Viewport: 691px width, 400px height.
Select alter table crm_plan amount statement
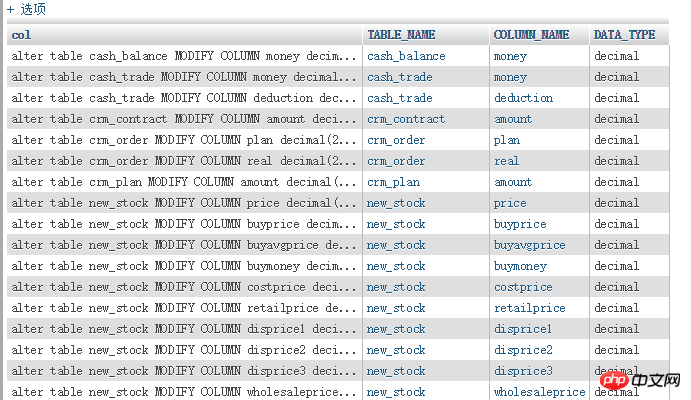[x=184, y=182]
